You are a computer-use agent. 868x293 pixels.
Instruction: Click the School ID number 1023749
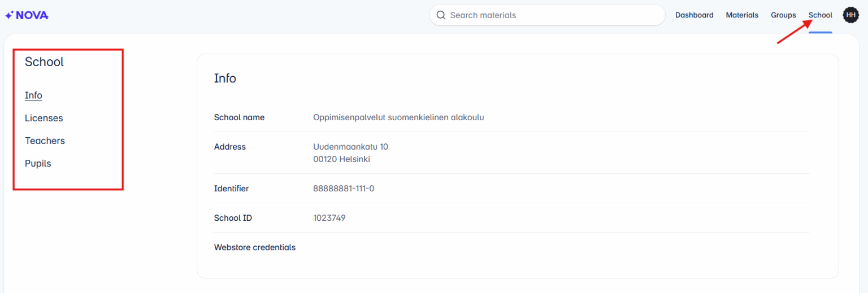coord(329,218)
